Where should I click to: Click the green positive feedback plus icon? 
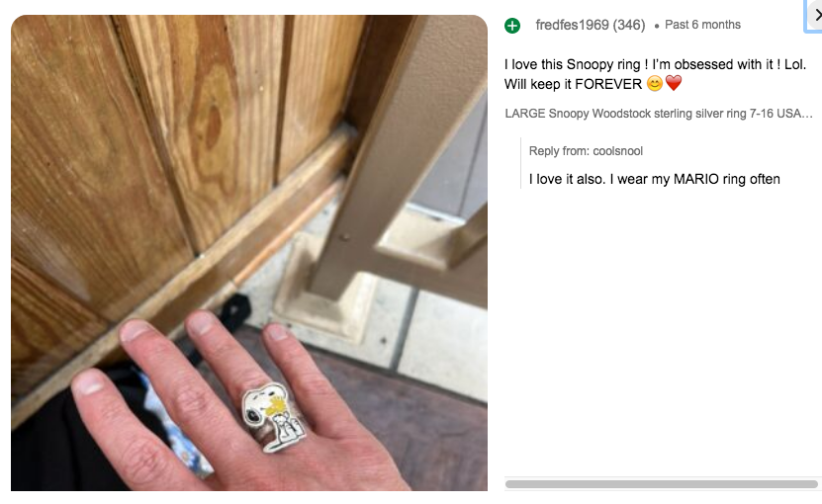[x=512, y=25]
